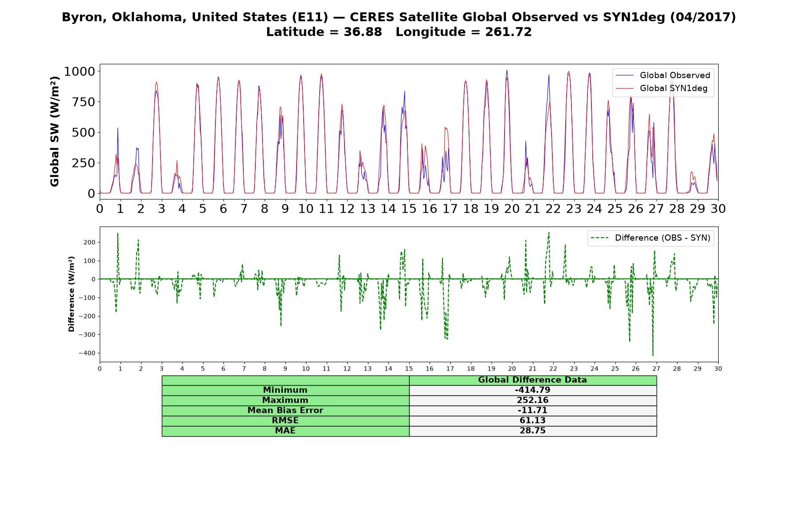Click the Mean Bias Error row label
This screenshot has width=798, height=532.
coord(286,411)
